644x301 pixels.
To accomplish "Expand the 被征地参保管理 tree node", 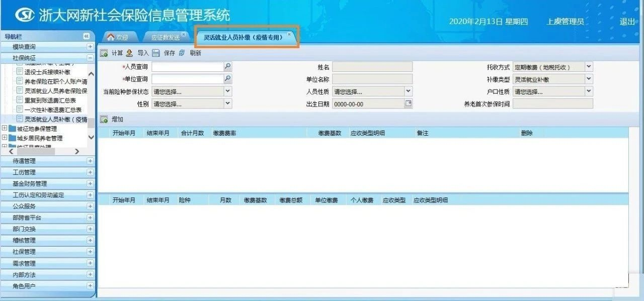I will point(5,129).
